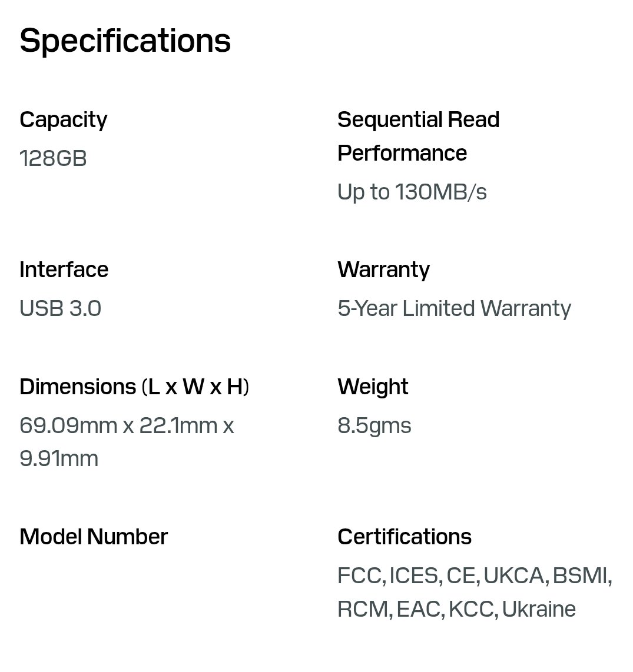Select the Capacity label

pos(64,120)
